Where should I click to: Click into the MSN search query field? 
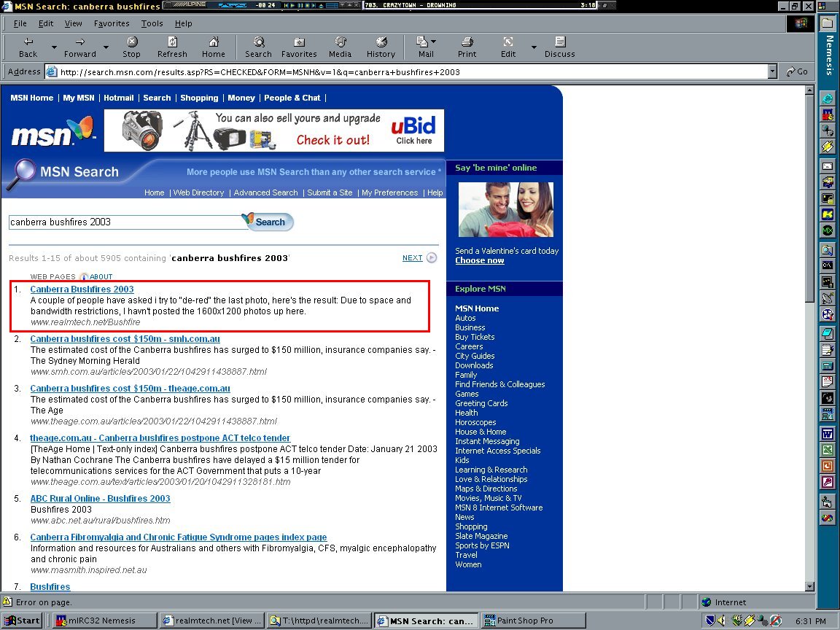pyautogui.click(x=127, y=222)
